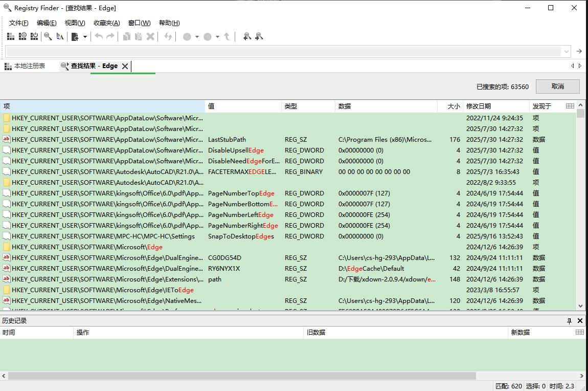The width and height of the screenshot is (588, 391).
Task: Close the 查找结果 - Edge tab
Action: tap(125, 66)
